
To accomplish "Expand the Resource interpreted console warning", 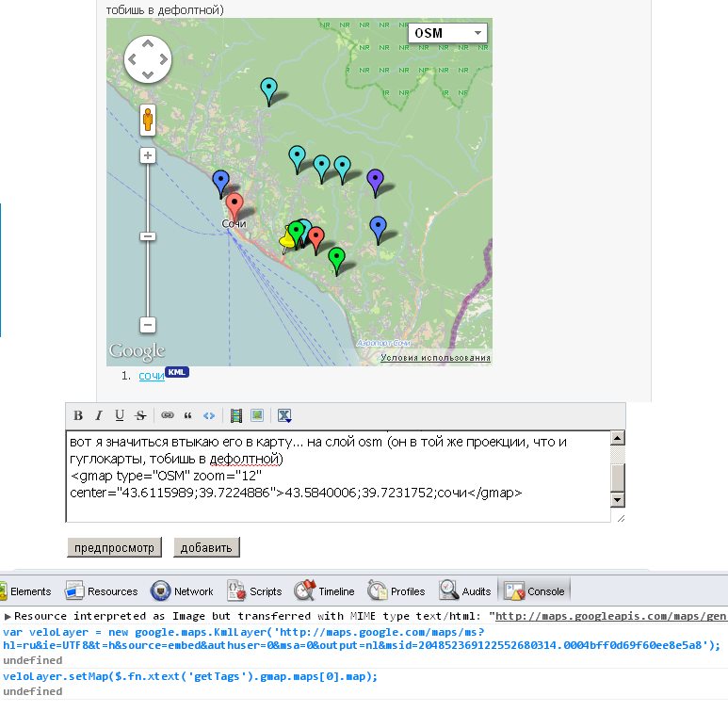I will point(8,616).
